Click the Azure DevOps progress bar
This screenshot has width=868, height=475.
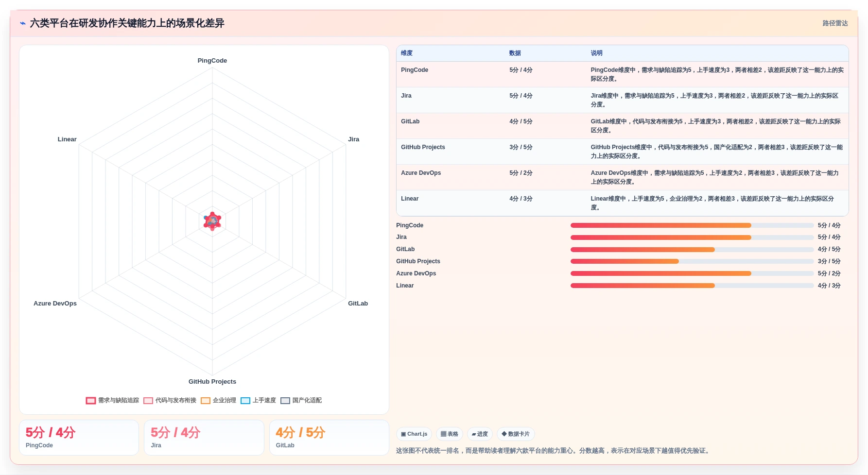tap(692, 273)
